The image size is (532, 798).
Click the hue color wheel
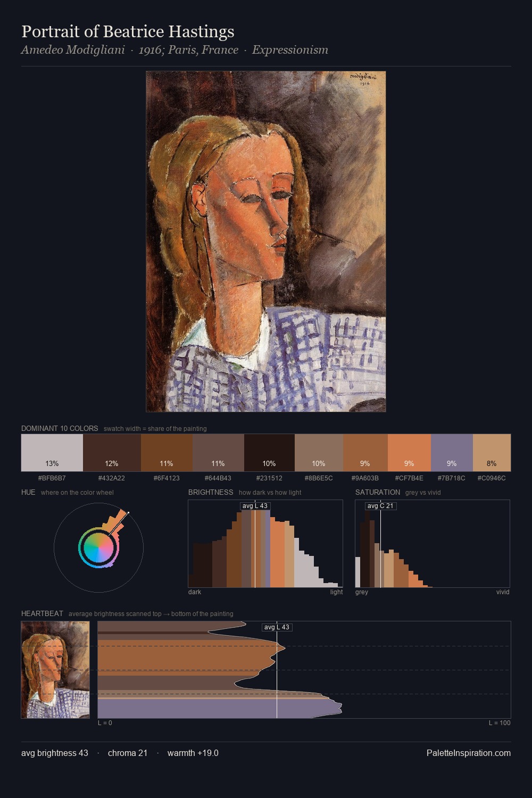(x=98, y=547)
